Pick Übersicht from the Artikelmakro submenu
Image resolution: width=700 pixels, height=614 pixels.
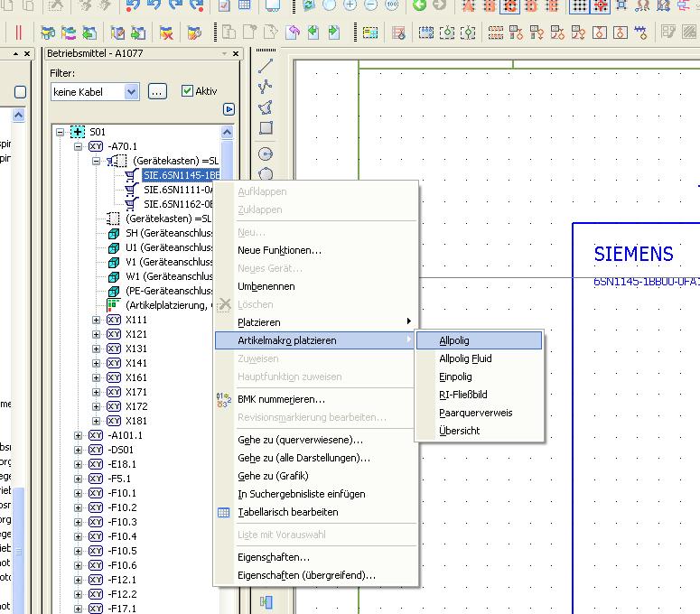click(459, 431)
